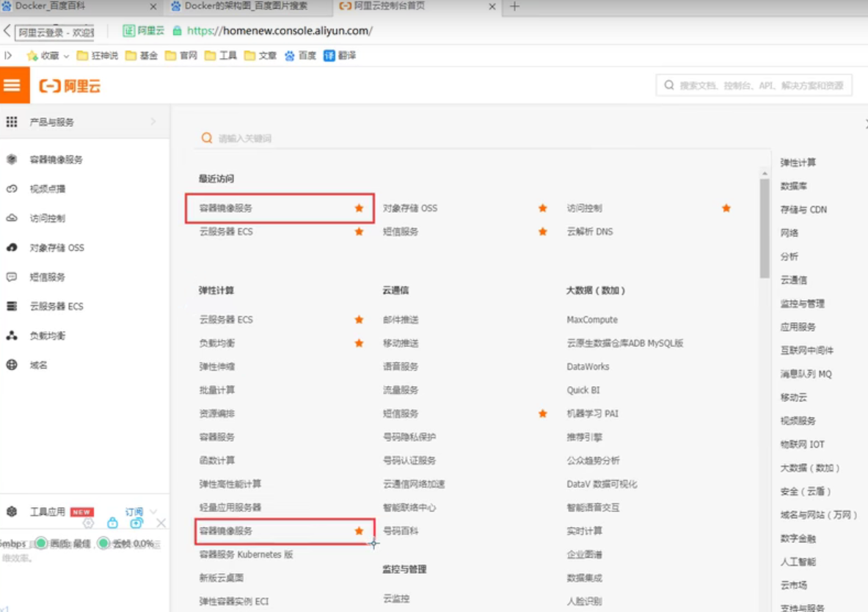Viewport: 868px width, 612px height.
Task: Open 安全（云盾）in the right category list
Action: tap(806, 491)
